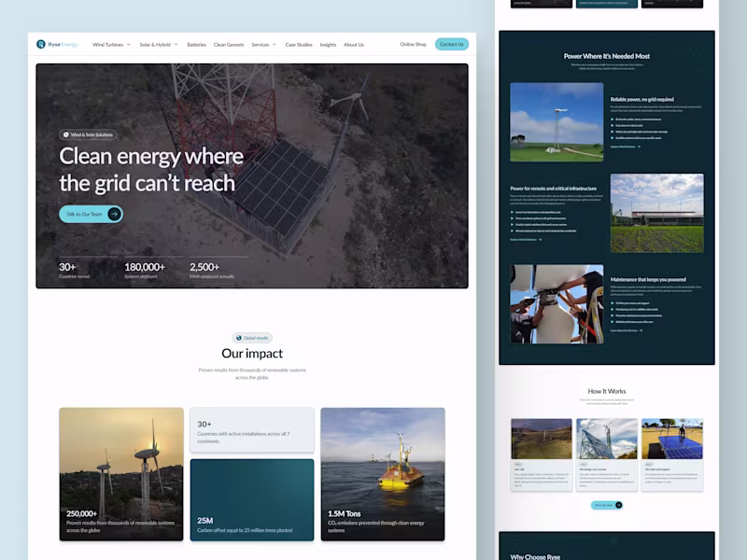Image resolution: width=747 pixels, height=560 pixels.
Task: Click the middle How It Works card thumbnail
Action: pos(606,439)
